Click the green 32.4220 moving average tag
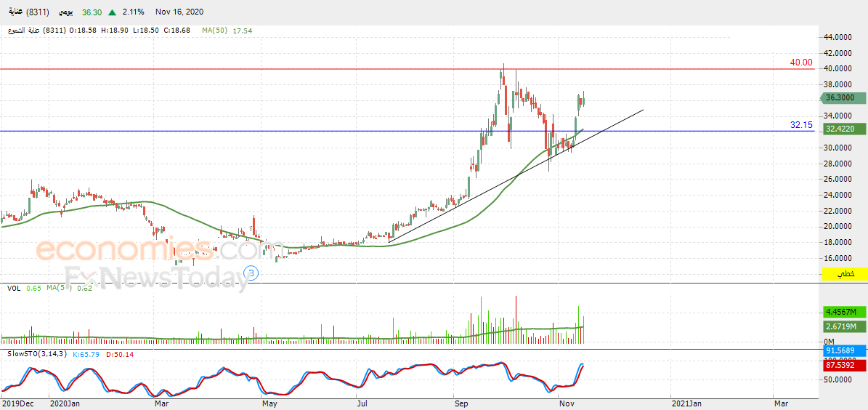The width and height of the screenshot is (868, 410). point(844,129)
